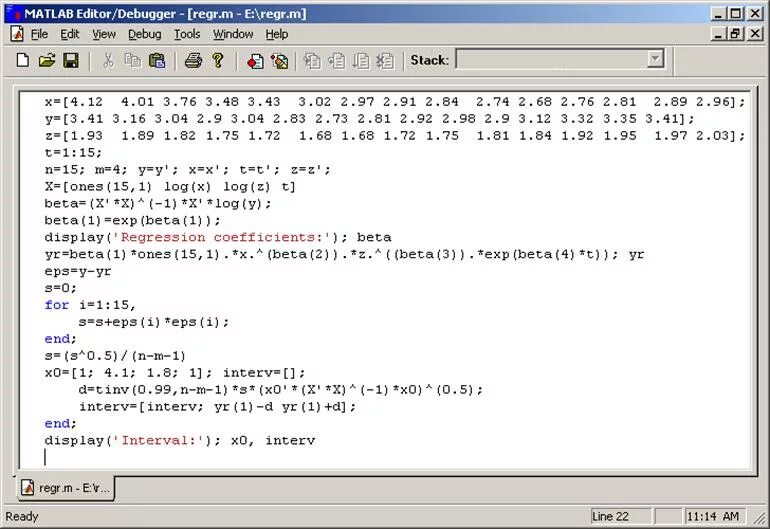The height and width of the screenshot is (529, 770).
Task: Click the 'n=15; m=4;' code line
Action: [x=188, y=169]
